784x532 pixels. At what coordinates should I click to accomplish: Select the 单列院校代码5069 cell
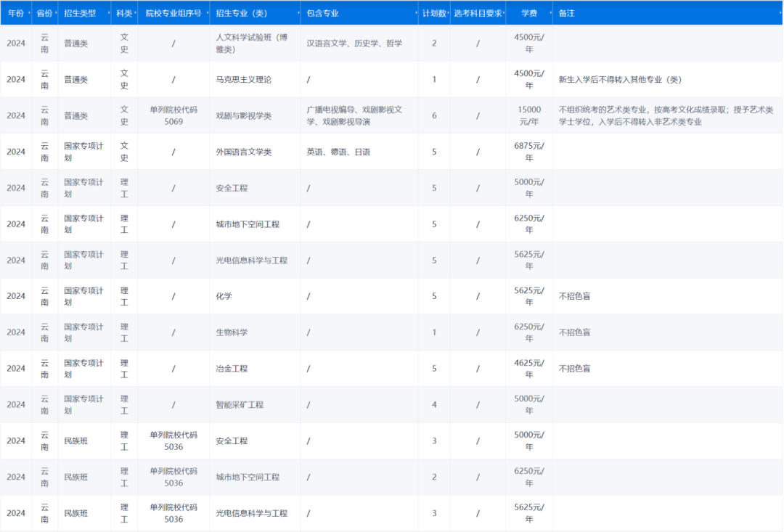(x=173, y=115)
